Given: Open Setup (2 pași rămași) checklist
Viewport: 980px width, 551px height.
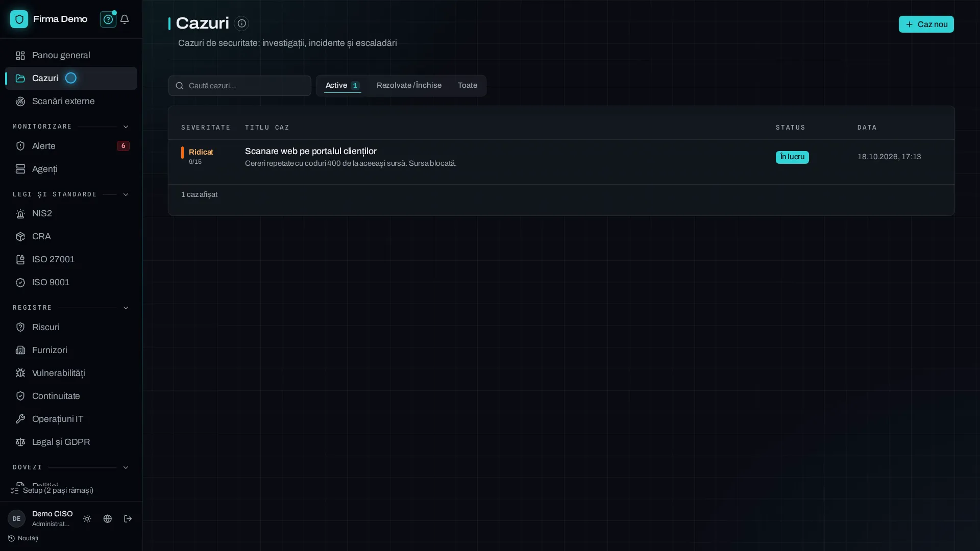Looking at the screenshot, I should pos(52,490).
